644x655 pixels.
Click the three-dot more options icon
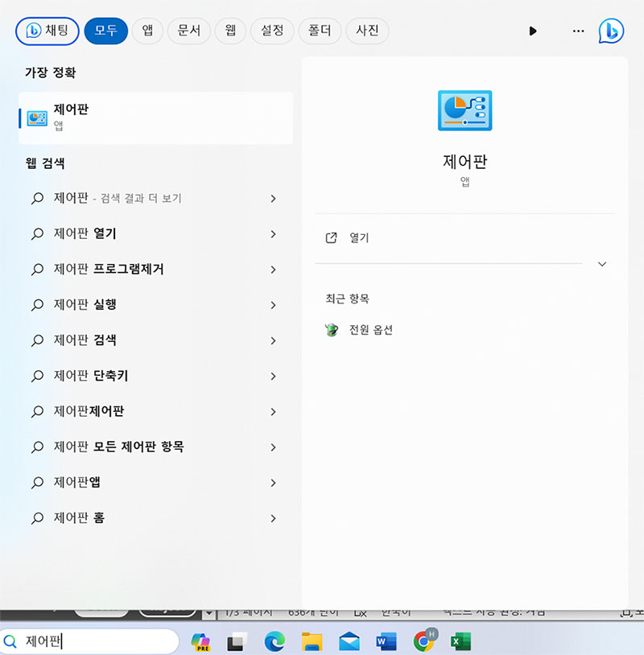578,31
